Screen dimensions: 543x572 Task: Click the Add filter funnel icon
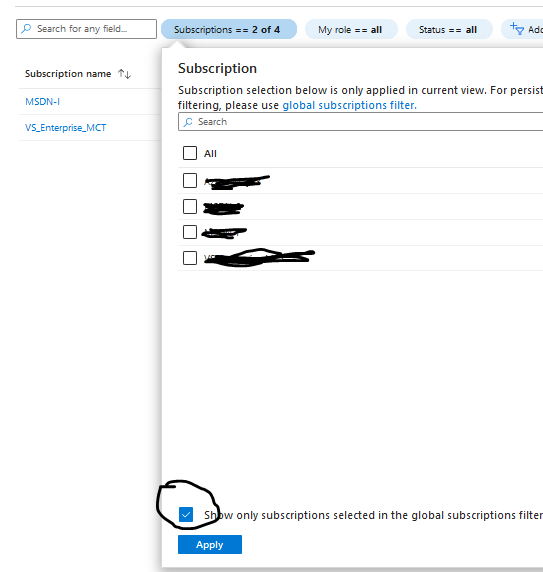tap(517, 28)
